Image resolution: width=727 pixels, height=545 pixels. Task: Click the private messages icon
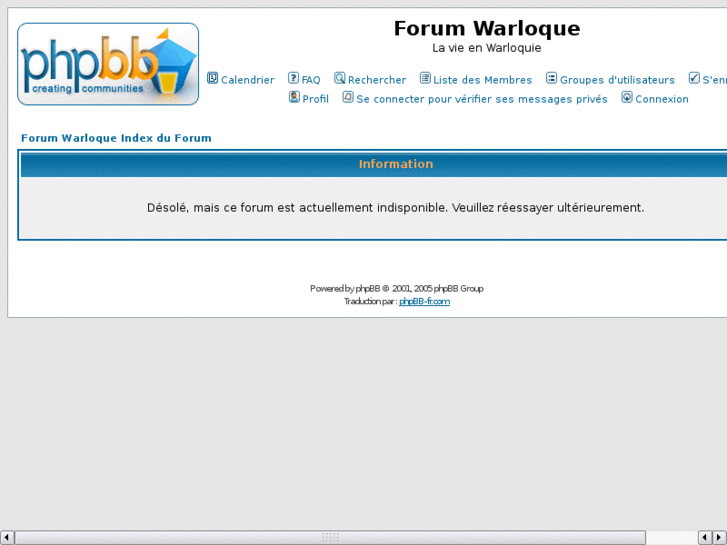pos(348,97)
